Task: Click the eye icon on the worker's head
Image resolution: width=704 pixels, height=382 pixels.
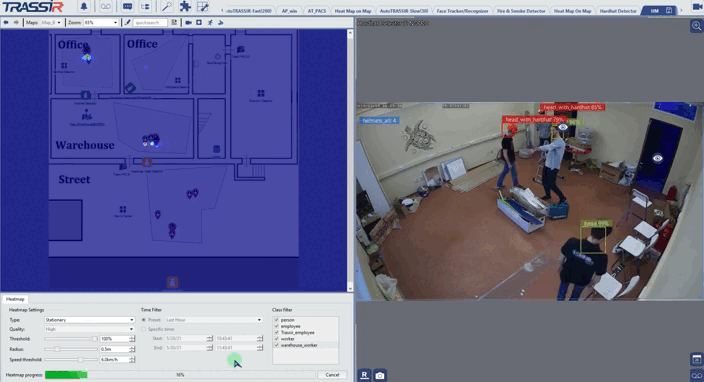Action: pos(563,127)
